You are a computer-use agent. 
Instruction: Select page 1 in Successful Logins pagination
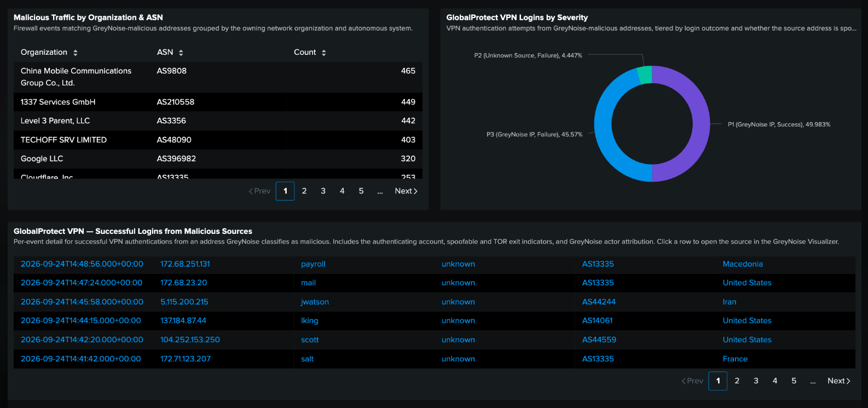(x=718, y=381)
